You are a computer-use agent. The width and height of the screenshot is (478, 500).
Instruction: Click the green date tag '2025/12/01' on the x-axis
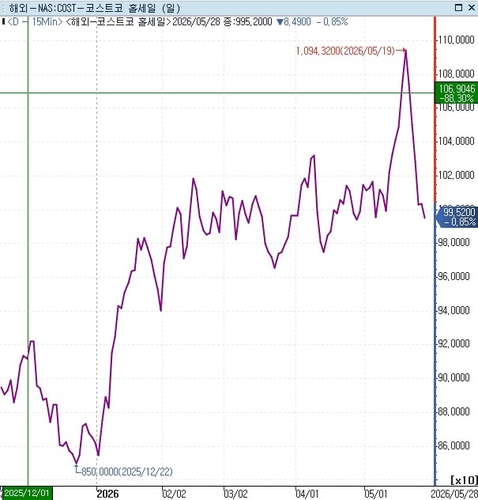click(x=27, y=493)
